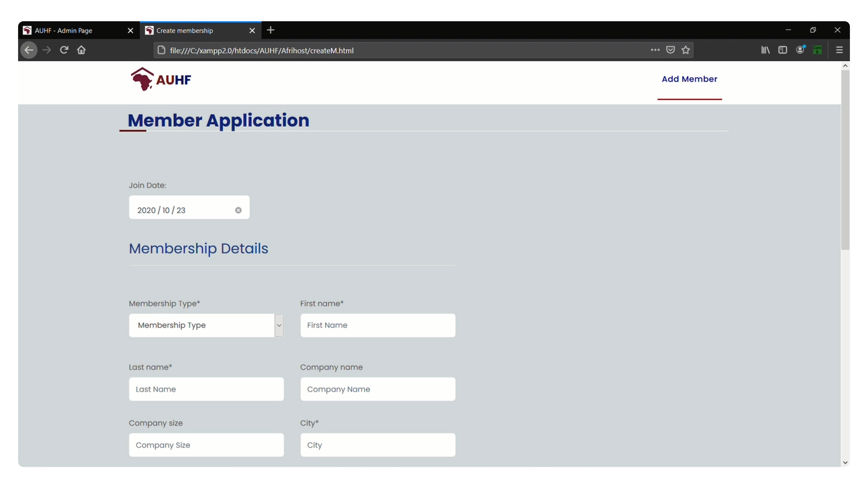Click into the City field
Image resolution: width=868 pixels, height=488 pixels.
[x=378, y=445]
